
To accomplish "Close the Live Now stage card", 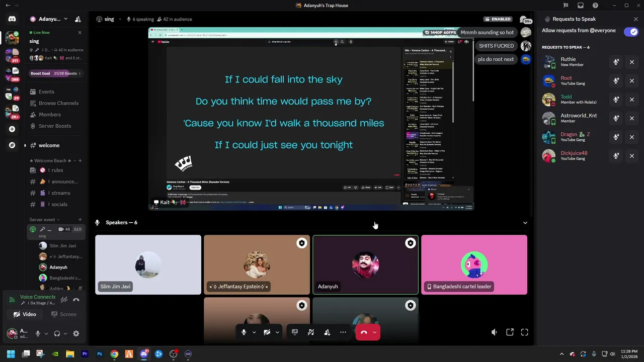I will (79, 32).
